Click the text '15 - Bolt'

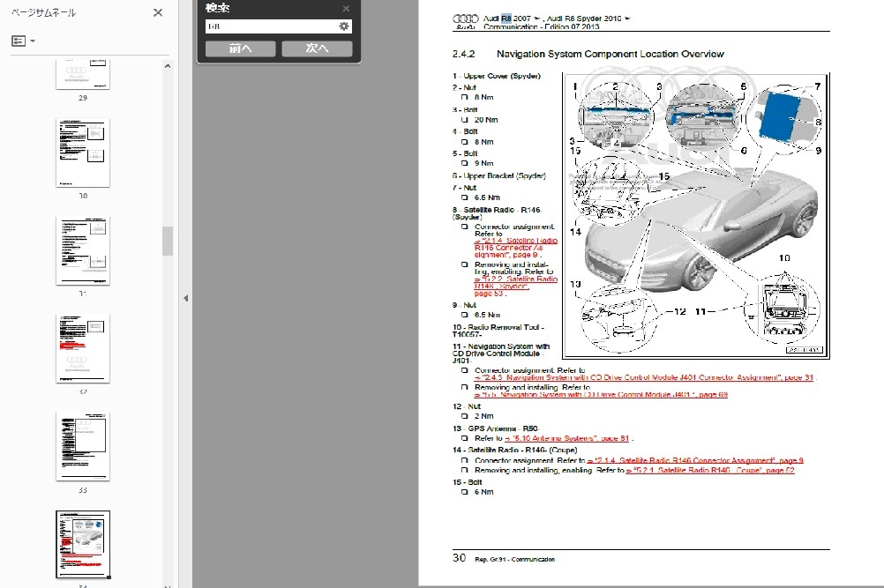tap(468, 483)
